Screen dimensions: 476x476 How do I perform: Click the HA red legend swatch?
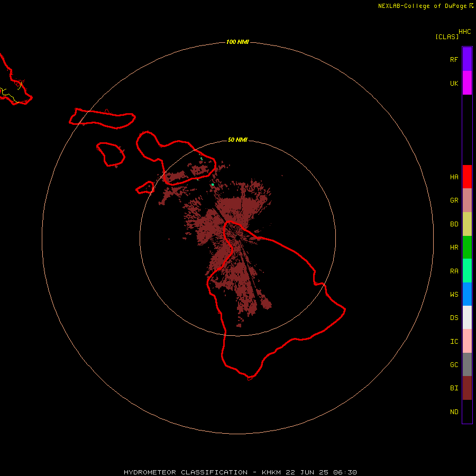467,177
